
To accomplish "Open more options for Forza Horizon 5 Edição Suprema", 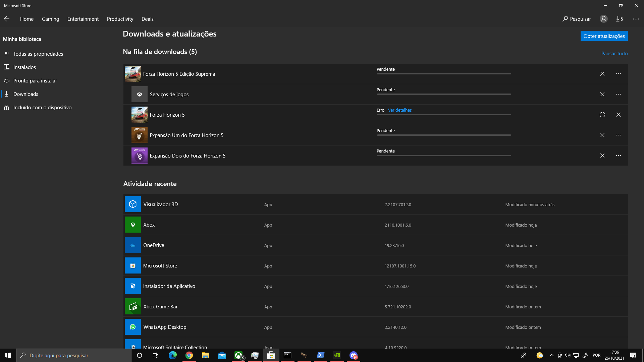I will (619, 74).
